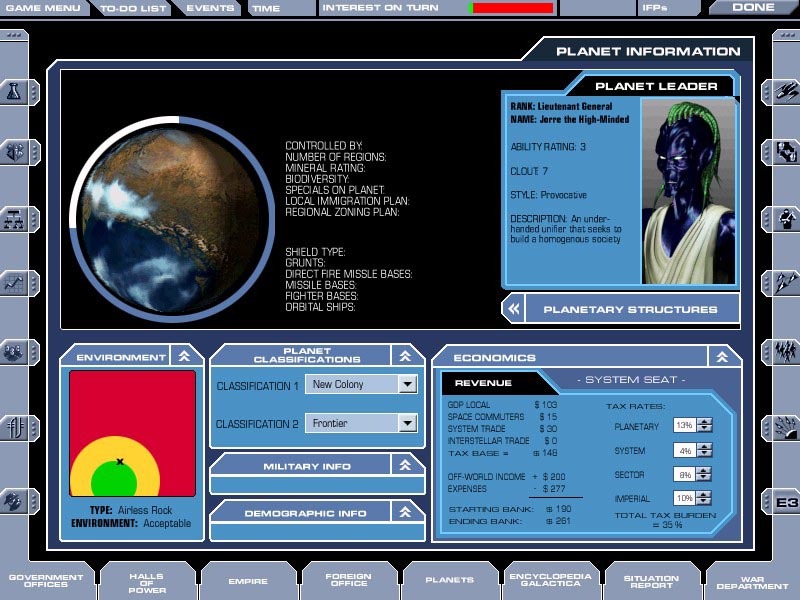The width and height of the screenshot is (800, 600).
Task: Open the Encyclopedia Galactica tab
Action: click(549, 581)
